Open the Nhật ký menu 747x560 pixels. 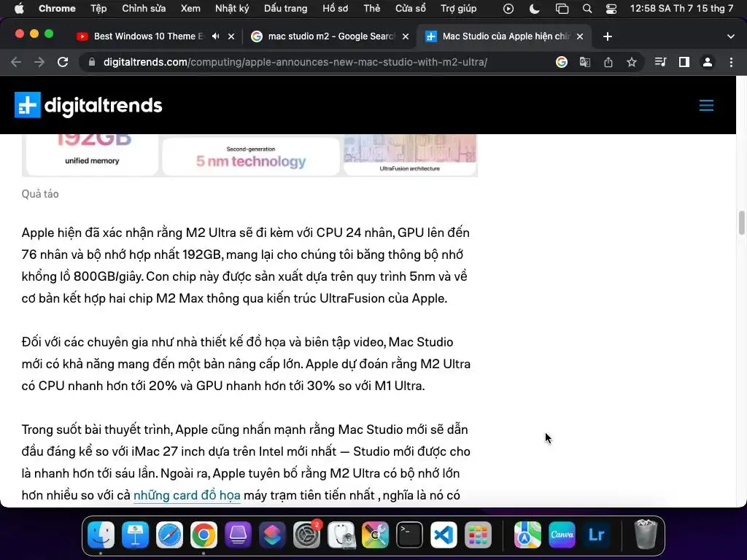point(232,9)
